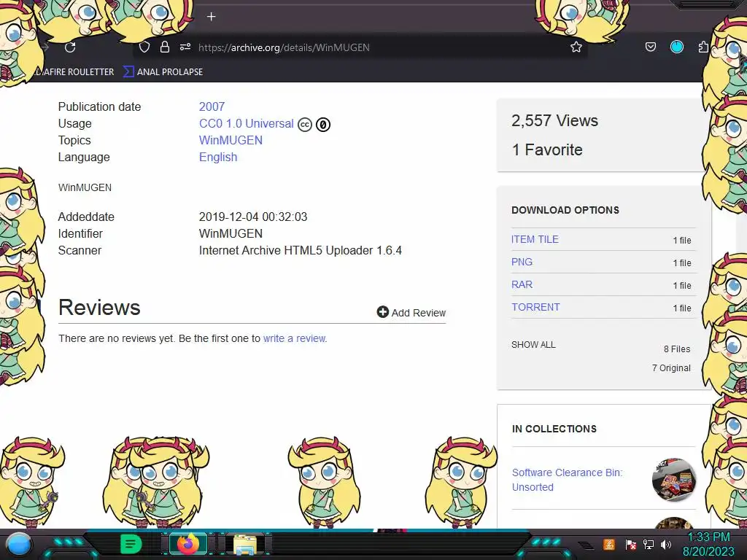Image resolution: width=747 pixels, height=560 pixels.
Task: Download the ITEM TILE file
Action: point(535,239)
